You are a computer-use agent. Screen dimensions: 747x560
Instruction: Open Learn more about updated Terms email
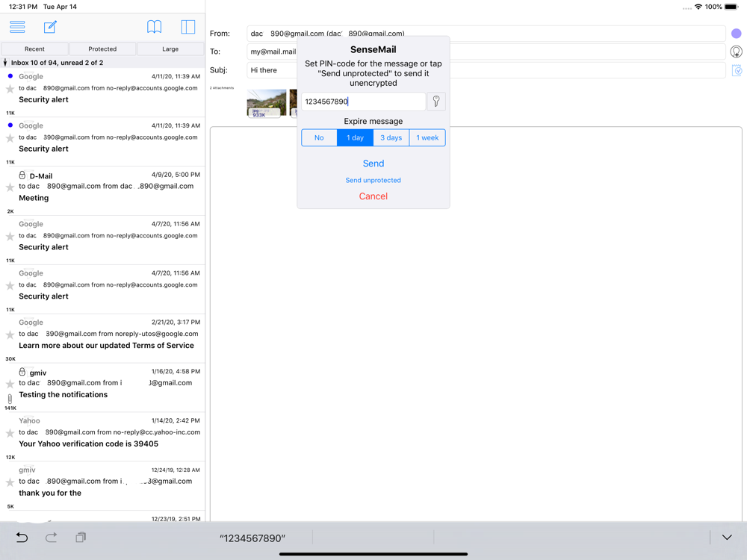102,338
